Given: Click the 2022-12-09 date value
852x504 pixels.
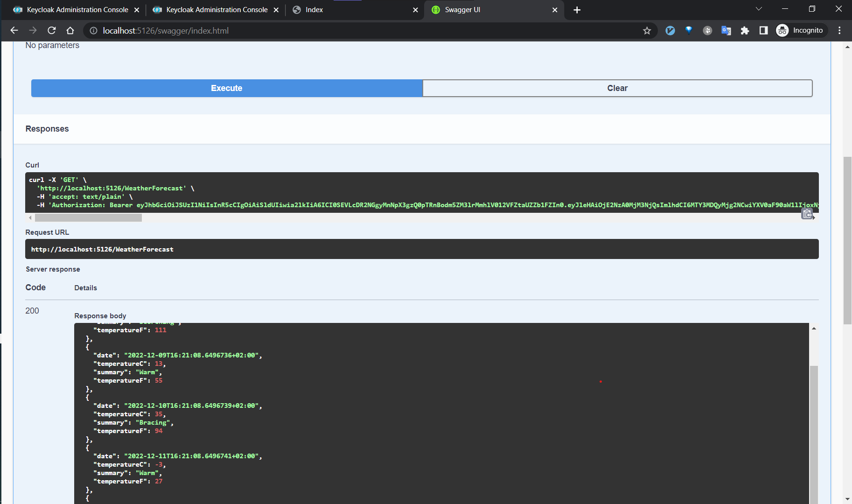Looking at the screenshot, I should pos(191,355).
